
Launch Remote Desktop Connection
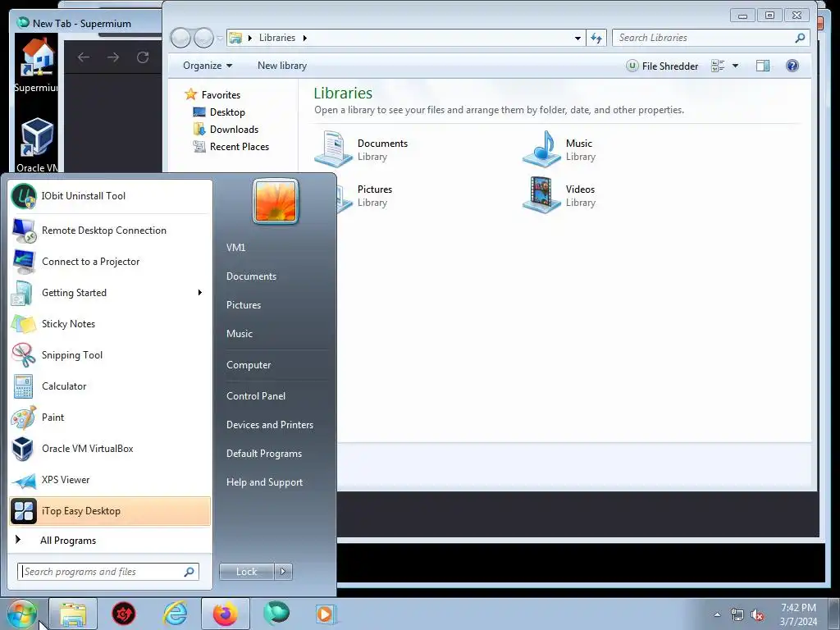coord(110,231)
